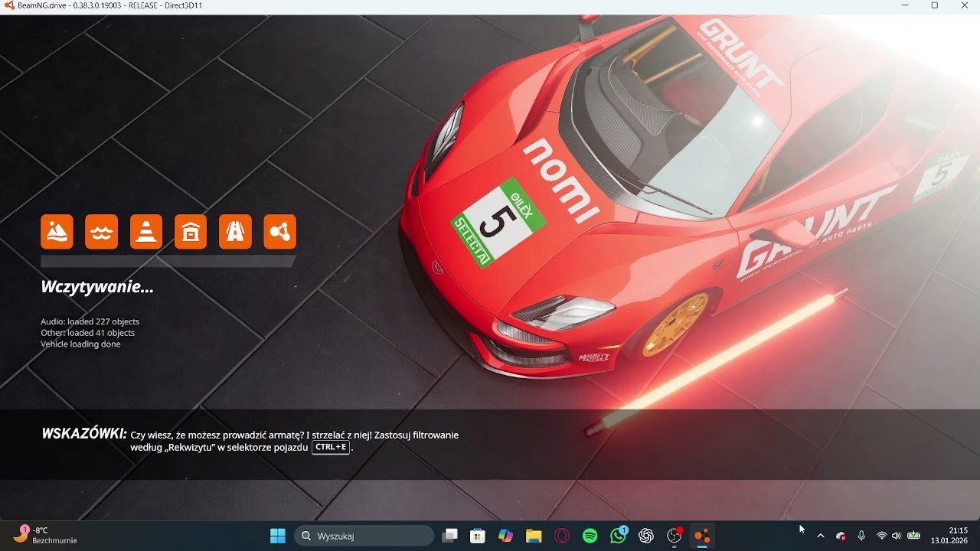Click the cloud tray icon with red error badge
Image resolution: width=980 pixels, height=551 pixels.
(x=841, y=536)
